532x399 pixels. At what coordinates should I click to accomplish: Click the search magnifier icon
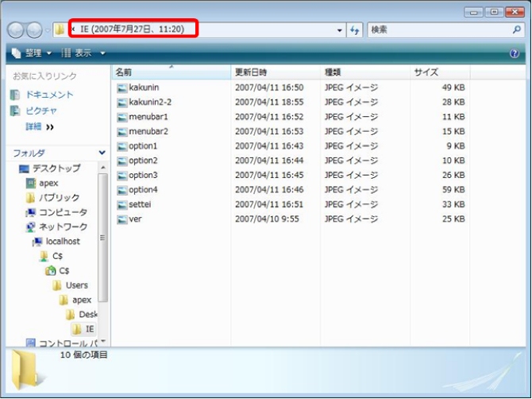[516, 29]
